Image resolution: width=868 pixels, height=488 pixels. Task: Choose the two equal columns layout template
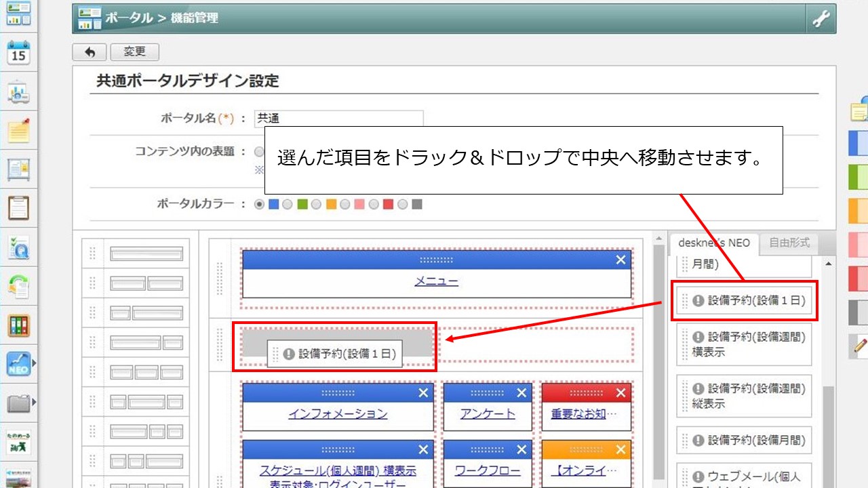point(145,283)
